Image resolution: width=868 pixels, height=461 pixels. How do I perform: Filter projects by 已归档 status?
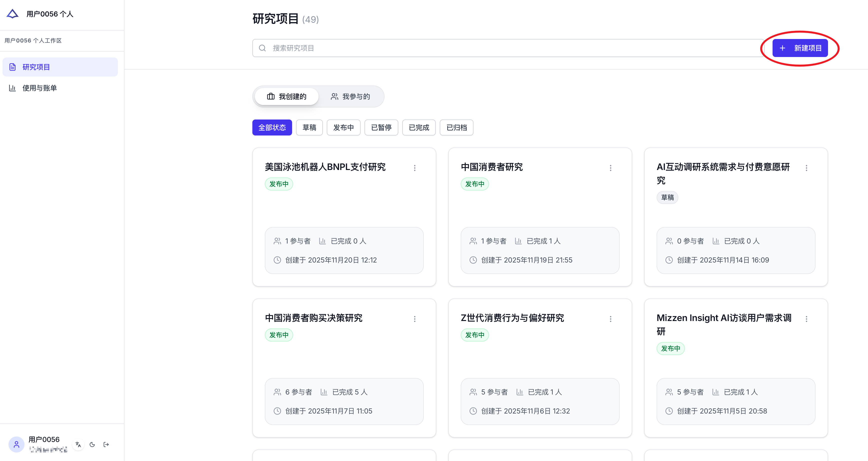pos(456,127)
